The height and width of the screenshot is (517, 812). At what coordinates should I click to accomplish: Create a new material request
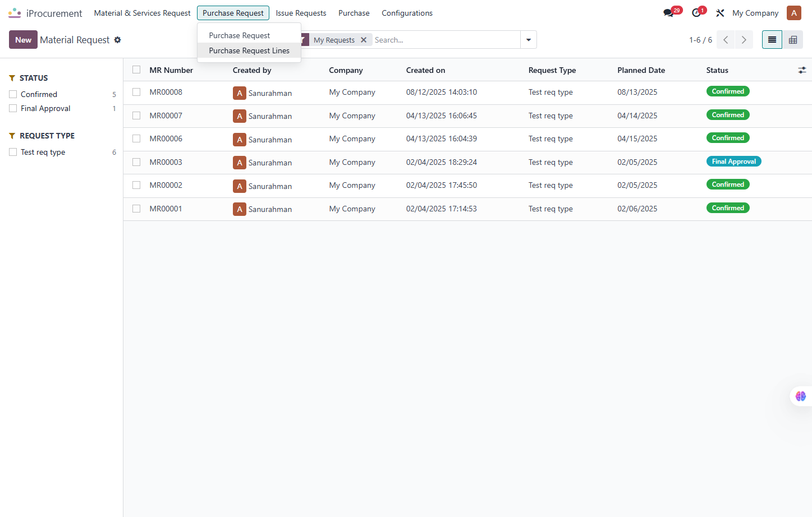coord(23,40)
